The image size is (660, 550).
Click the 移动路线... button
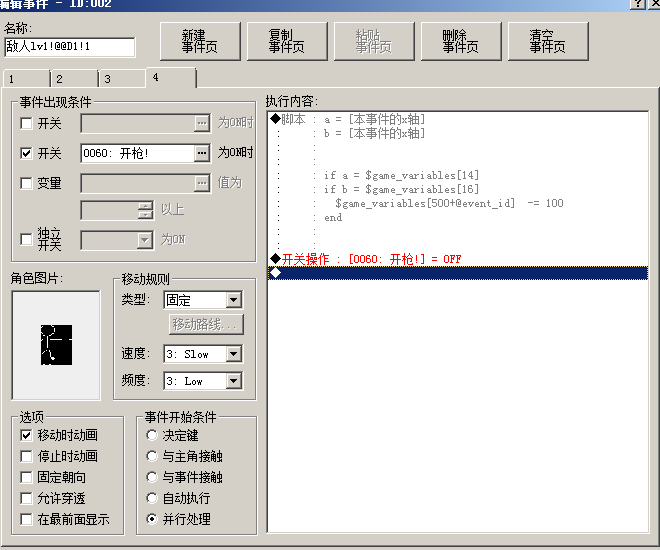(x=206, y=324)
